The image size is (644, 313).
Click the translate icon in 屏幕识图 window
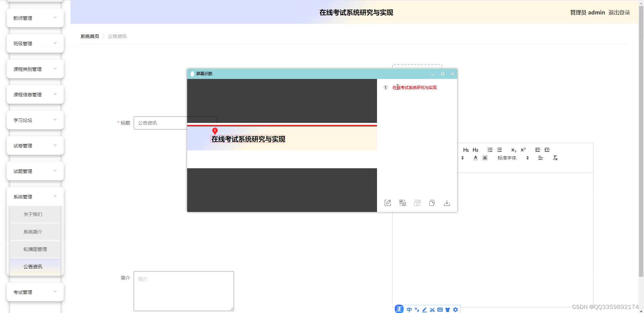402,203
